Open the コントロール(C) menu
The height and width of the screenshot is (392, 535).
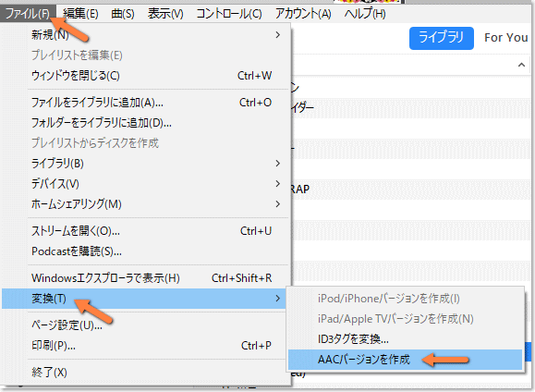tap(229, 14)
